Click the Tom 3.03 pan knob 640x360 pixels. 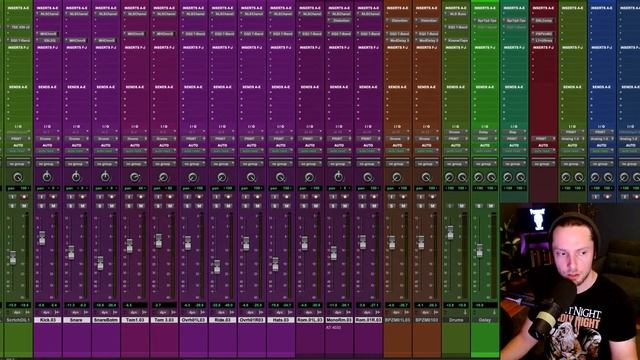tap(164, 177)
